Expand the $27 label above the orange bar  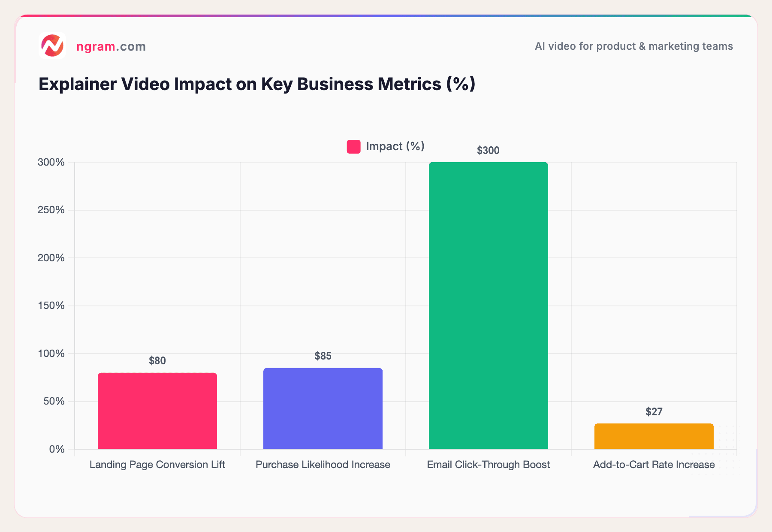(654, 411)
